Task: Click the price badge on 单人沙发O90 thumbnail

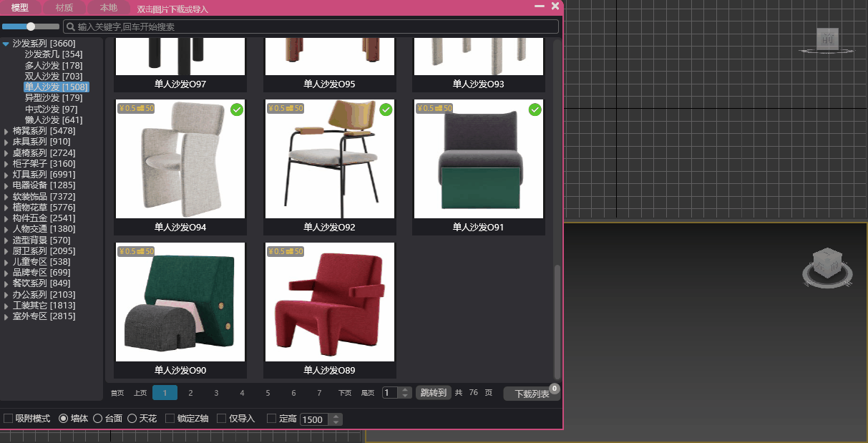Action: 136,252
